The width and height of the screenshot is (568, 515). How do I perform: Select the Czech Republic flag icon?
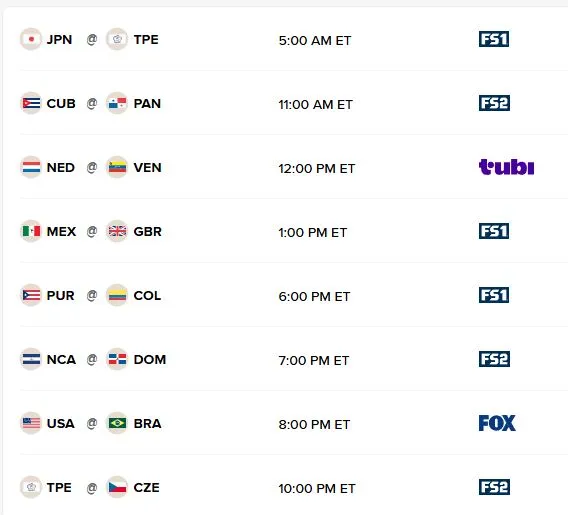tap(117, 487)
